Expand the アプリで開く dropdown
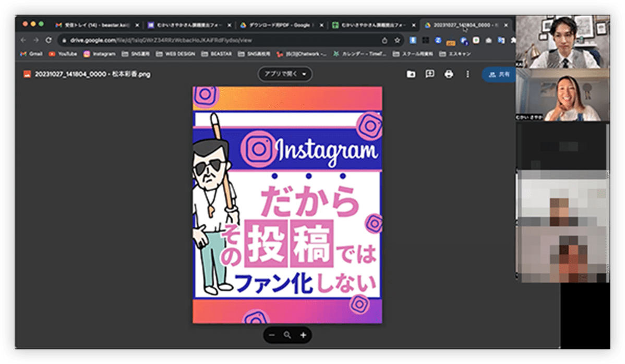 tap(285, 74)
